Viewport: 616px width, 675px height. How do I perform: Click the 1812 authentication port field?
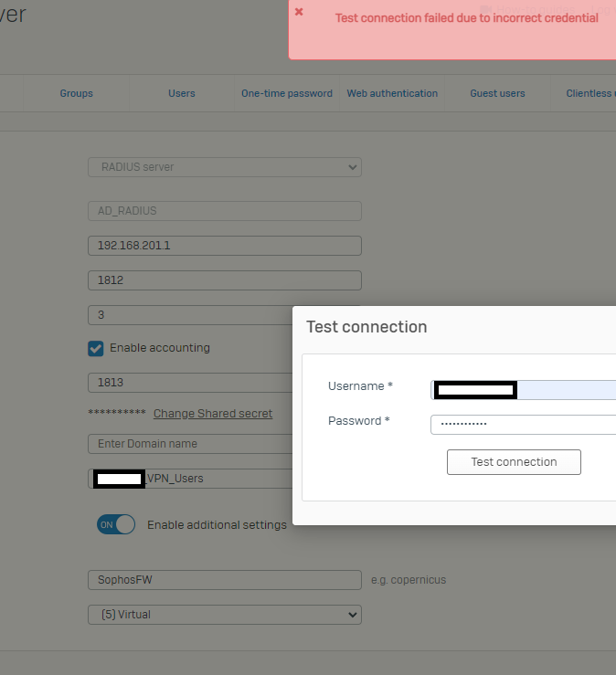pos(225,280)
